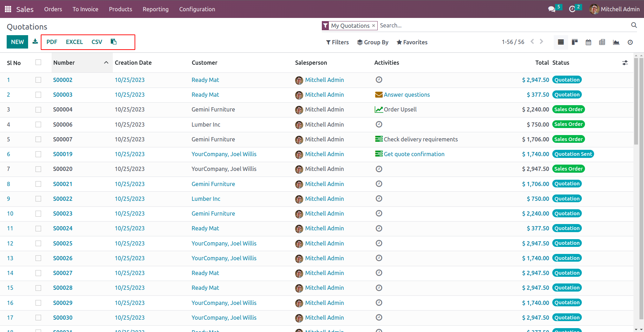Image resolution: width=644 pixels, height=332 pixels.
Task: Open the Configuration menu
Action: coord(197,9)
